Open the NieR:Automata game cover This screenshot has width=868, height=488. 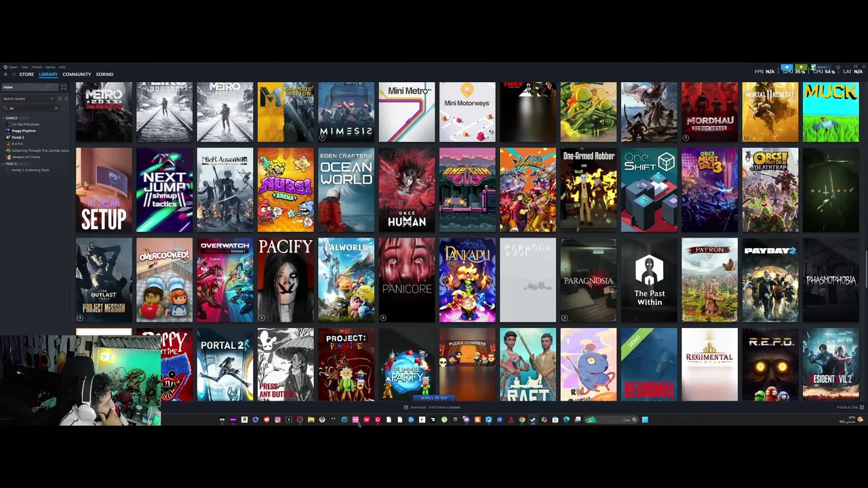[x=225, y=190]
